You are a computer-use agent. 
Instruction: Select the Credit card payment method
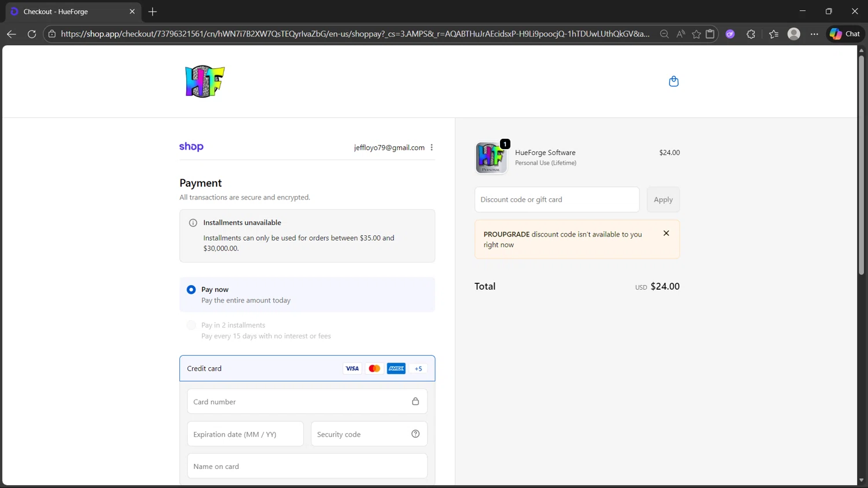pyautogui.click(x=307, y=368)
